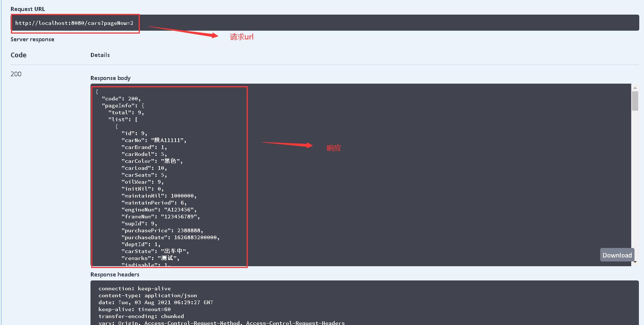
Task: Click the "carLoad": 10 line
Action: pos(144,168)
